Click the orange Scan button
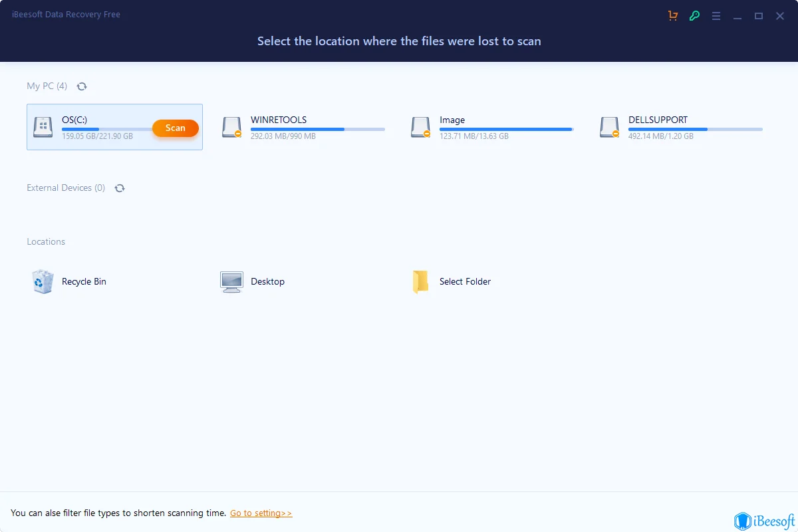 coord(176,128)
